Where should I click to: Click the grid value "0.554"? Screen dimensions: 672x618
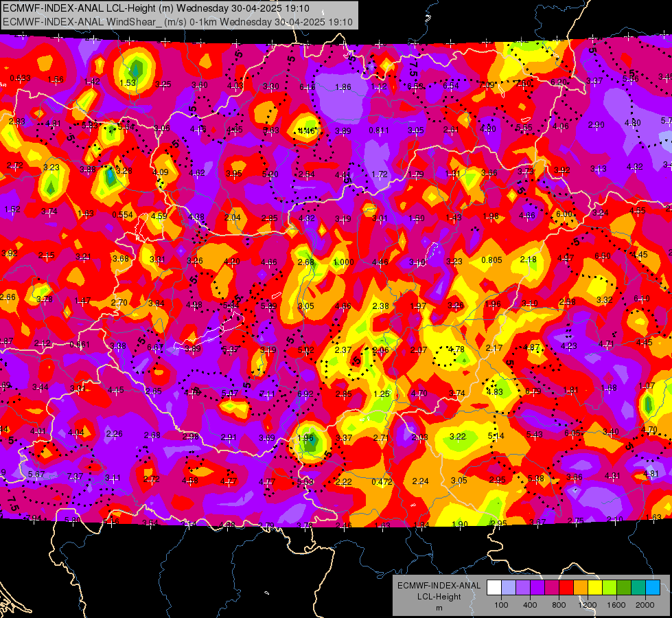click(x=123, y=215)
